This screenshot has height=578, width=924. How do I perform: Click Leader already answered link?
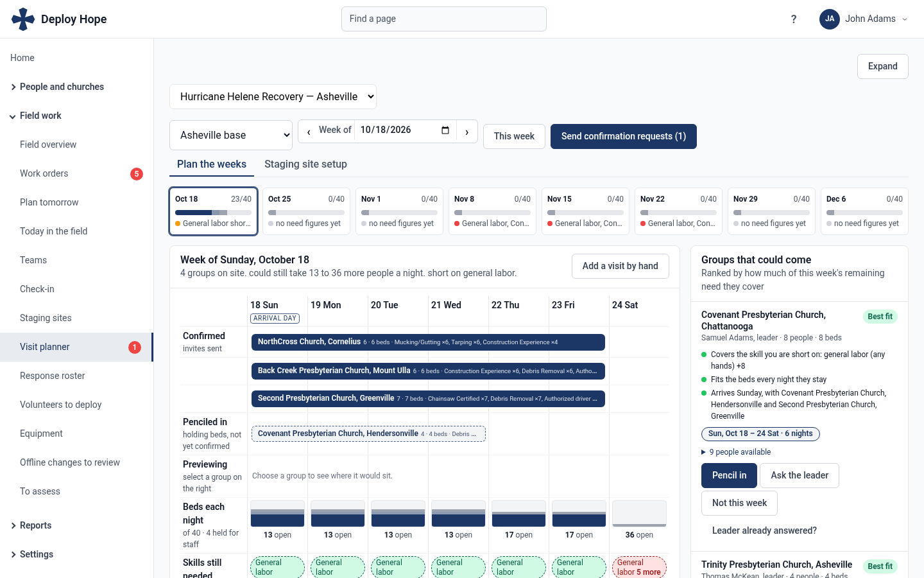[764, 530]
